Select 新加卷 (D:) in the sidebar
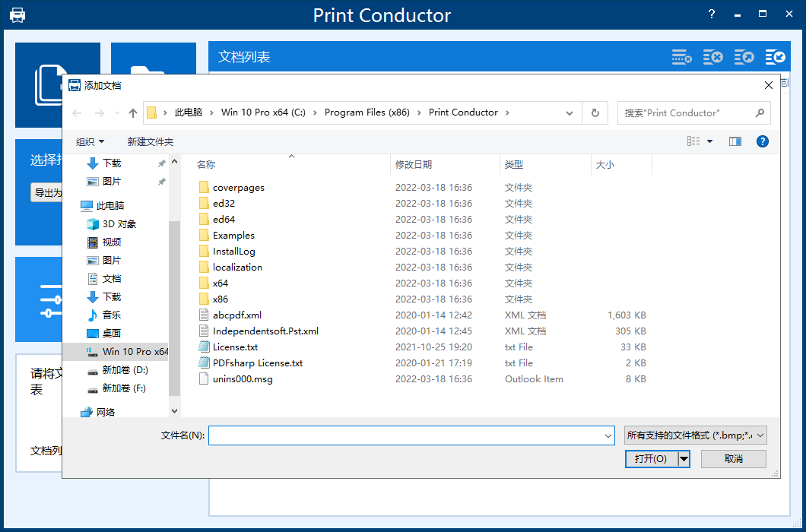 (x=125, y=370)
